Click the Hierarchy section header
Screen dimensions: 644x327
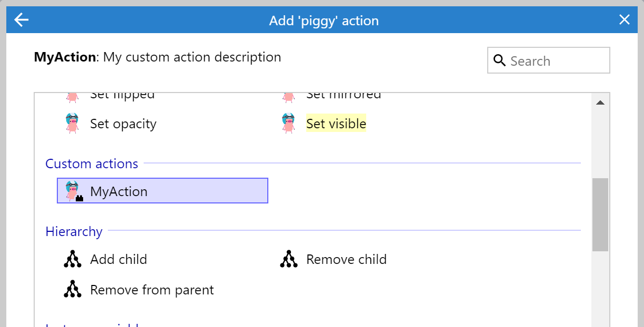tap(74, 231)
